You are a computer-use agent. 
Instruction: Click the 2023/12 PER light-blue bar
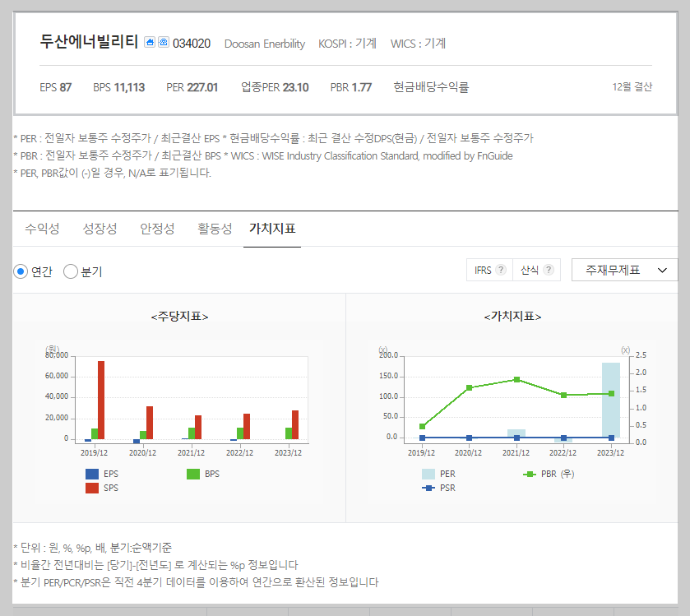(611, 400)
